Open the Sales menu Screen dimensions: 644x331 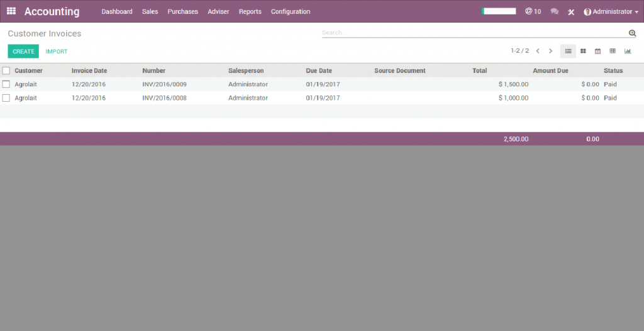[150, 11]
